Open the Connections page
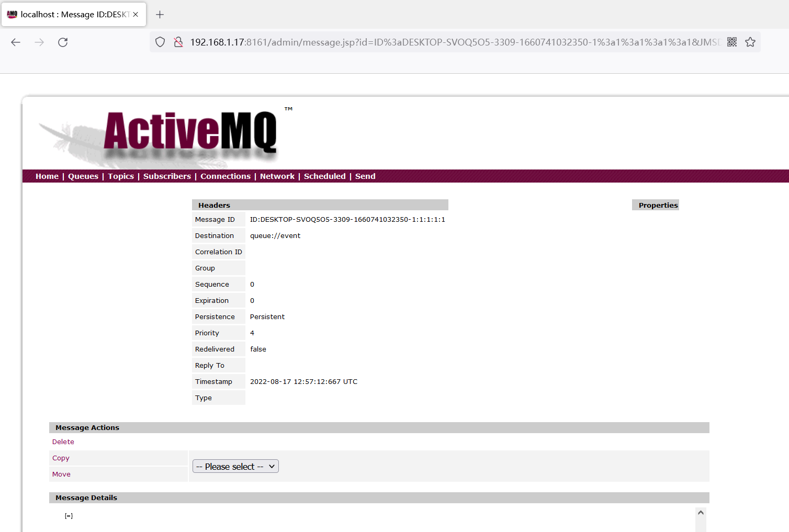 pos(226,176)
